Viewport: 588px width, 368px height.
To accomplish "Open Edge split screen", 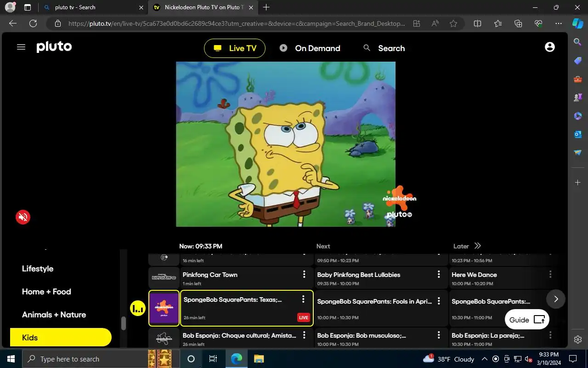I will [477, 23].
